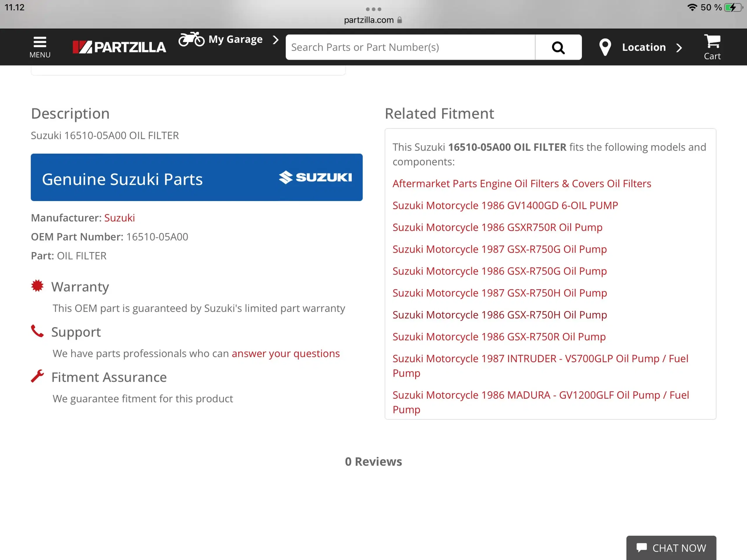Click the WiFi status icon in status bar
Viewport: 747px width, 560px height.
click(x=685, y=7)
